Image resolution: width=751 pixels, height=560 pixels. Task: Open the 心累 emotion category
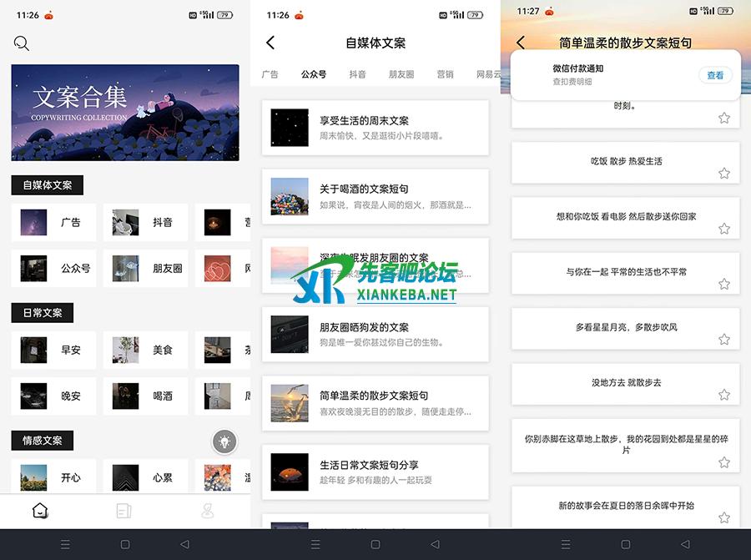pyautogui.click(x=145, y=478)
